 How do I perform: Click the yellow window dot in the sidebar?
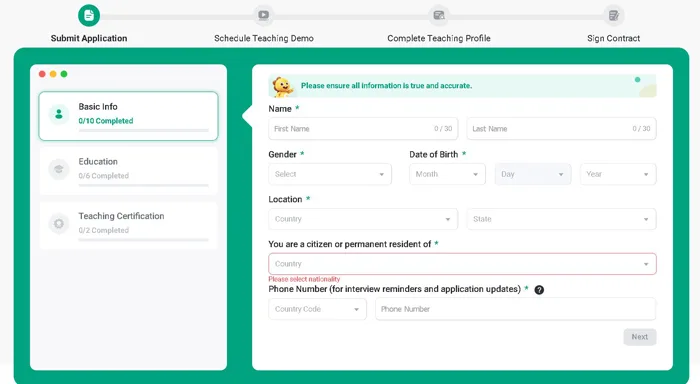point(53,74)
